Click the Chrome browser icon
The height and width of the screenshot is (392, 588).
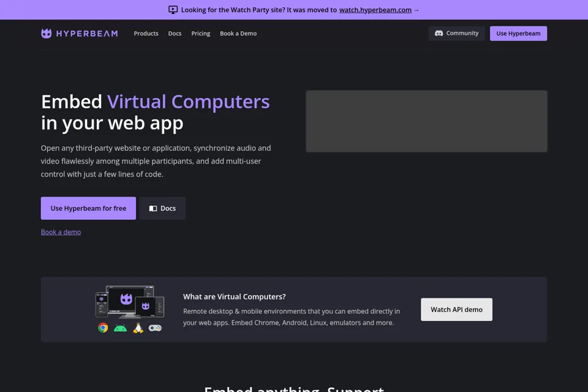click(103, 328)
